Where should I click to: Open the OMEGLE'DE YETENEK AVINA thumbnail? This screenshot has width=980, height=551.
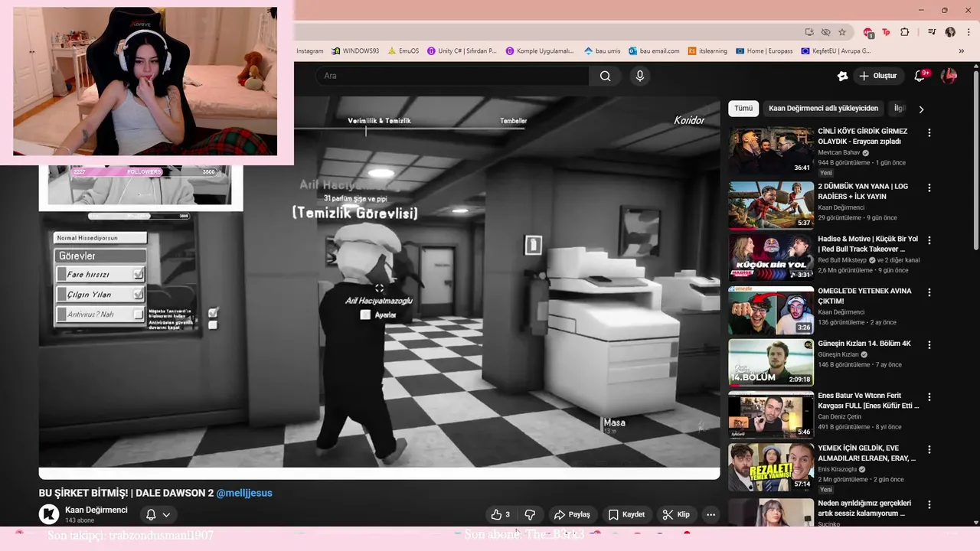click(771, 310)
